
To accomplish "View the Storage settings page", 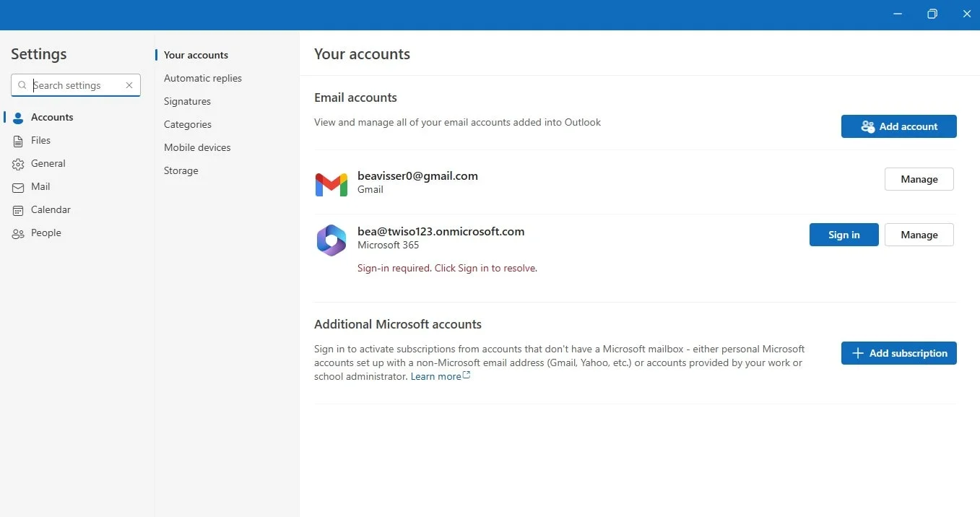I will point(181,170).
